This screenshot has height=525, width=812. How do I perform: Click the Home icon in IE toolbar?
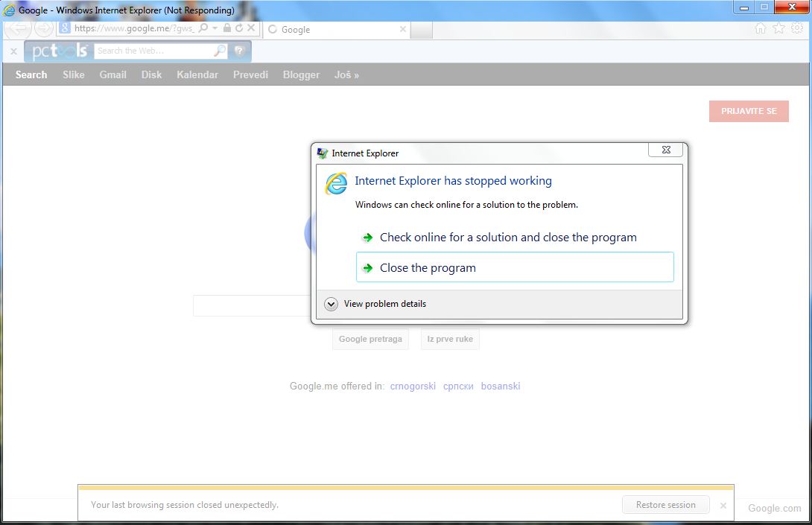[760, 28]
